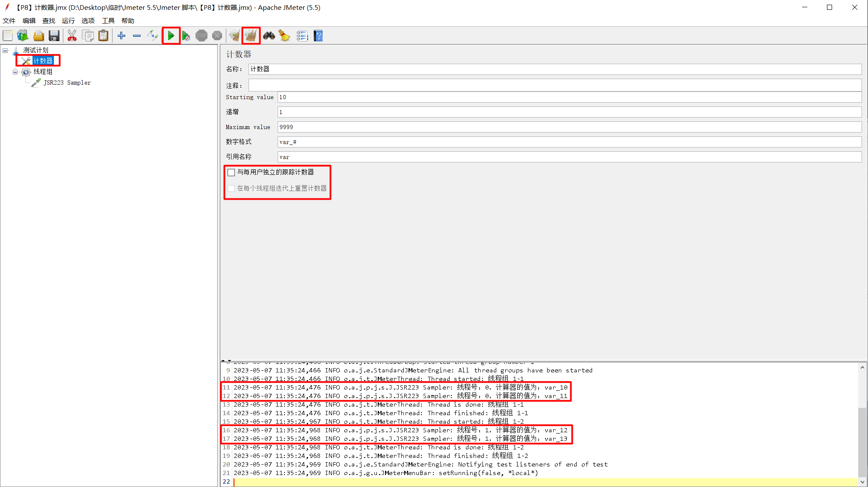Click log line 17 with var_13
The image size is (868, 487).
click(400, 439)
